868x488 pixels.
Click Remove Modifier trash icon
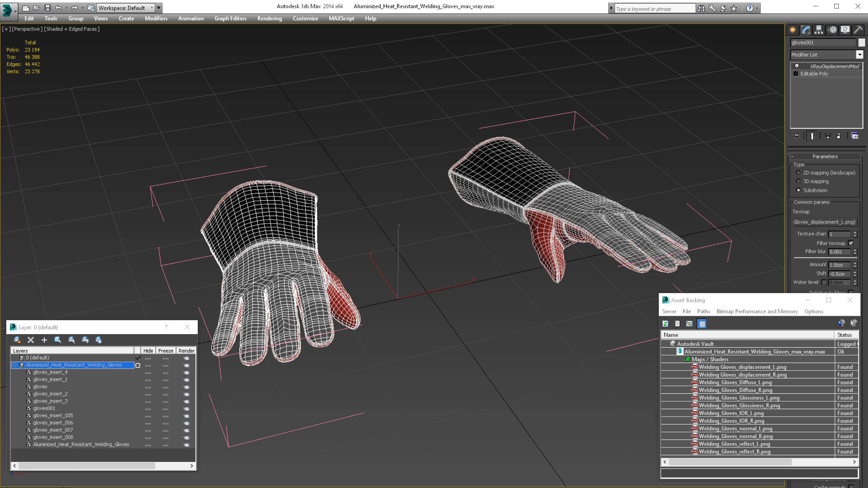tap(839, 136)
